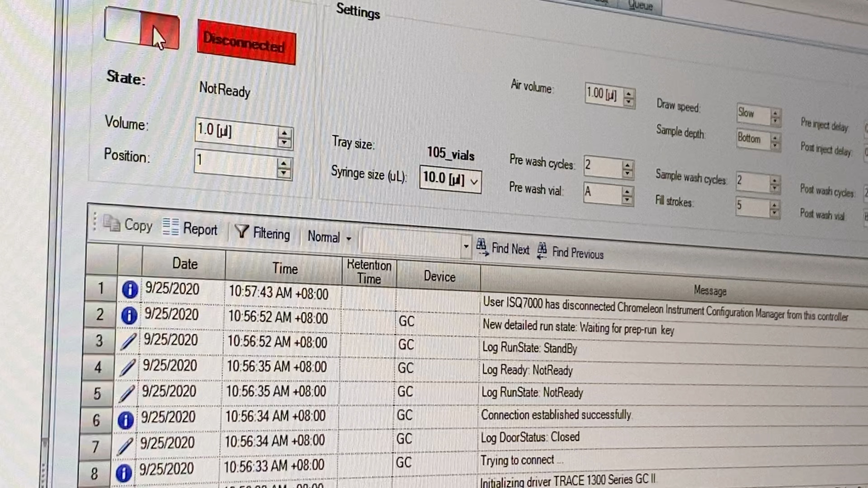This screenshot has height=488, width=868.
Task: Click the Copy toolbar button
Action: point(128,224)
